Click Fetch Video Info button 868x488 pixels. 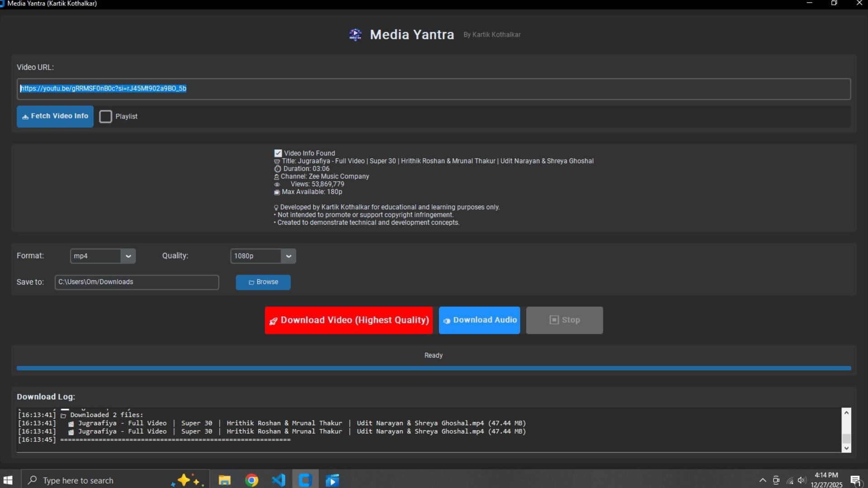click(x=55, y=117)
